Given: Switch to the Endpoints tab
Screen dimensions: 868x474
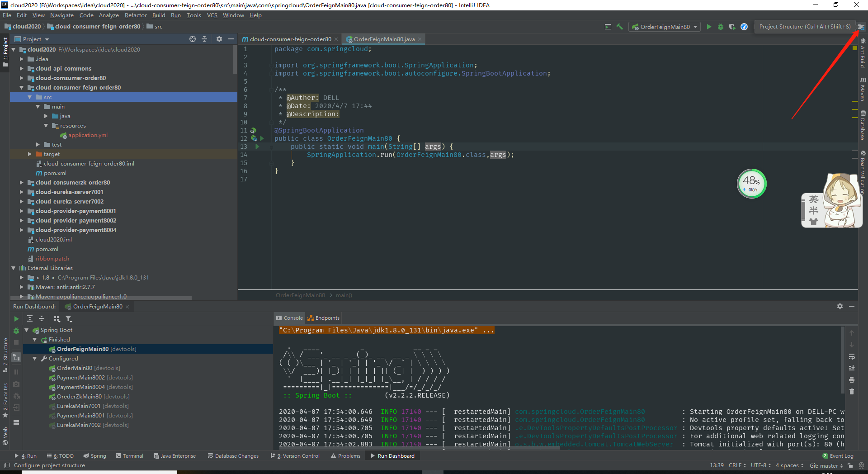Looking at the screenshot, I should pos(324,318).
